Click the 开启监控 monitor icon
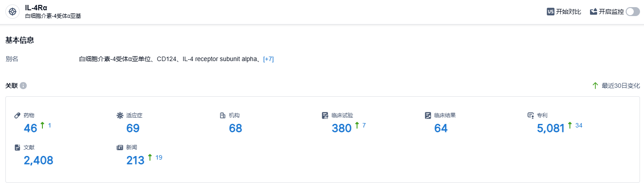Image resolution: width=644 pixels, height=185 pixels. click(x=594, y=12)
